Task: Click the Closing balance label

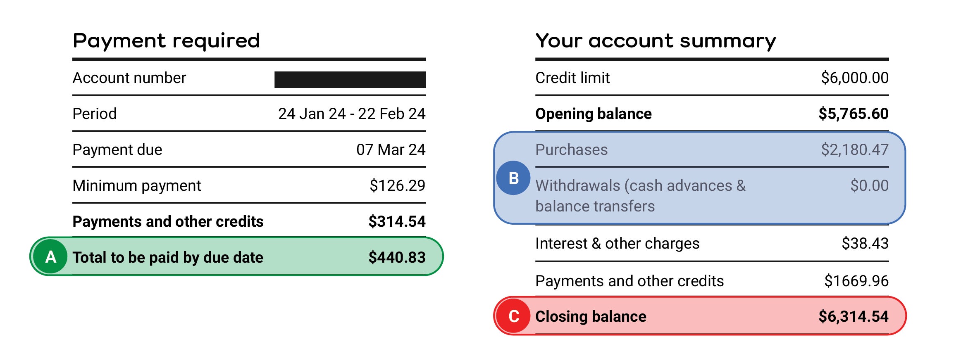Action: click(x=591, y=316)
